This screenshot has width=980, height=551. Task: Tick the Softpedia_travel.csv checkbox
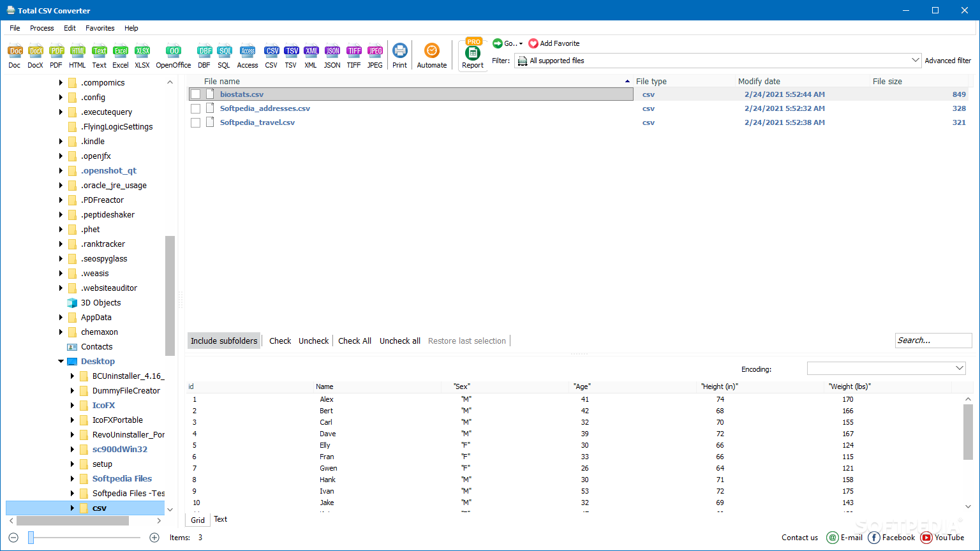(x=196, y=122)
